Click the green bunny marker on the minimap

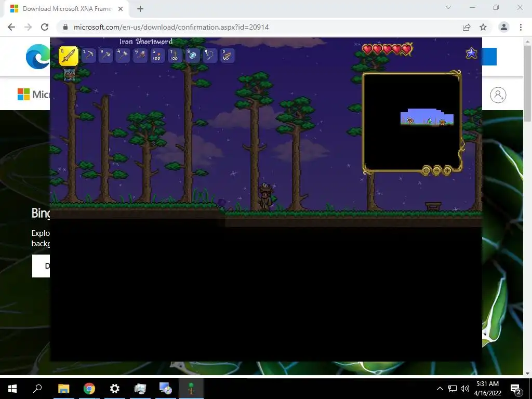pos(430,121)
